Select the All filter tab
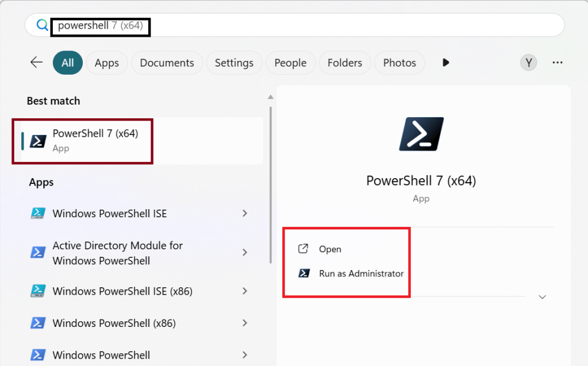 point(67,63)
